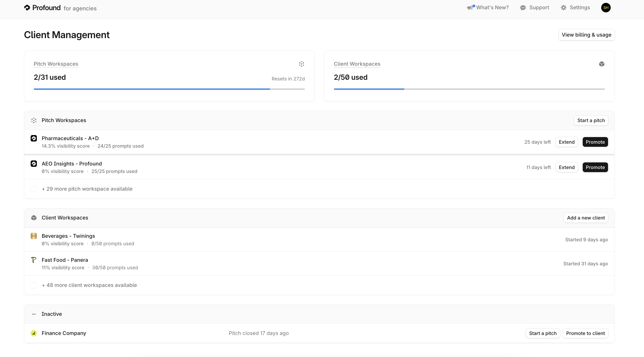
Task: Click the empty slot icon beside 29 more pitch workspace
Action: pos(34,189)
